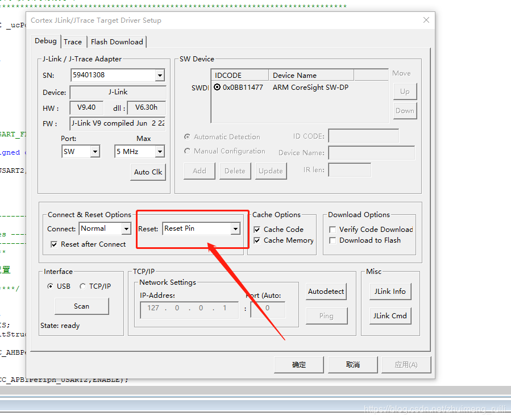
Task: Click the 确定 (OK) button
Action: (x=299, y=365)
